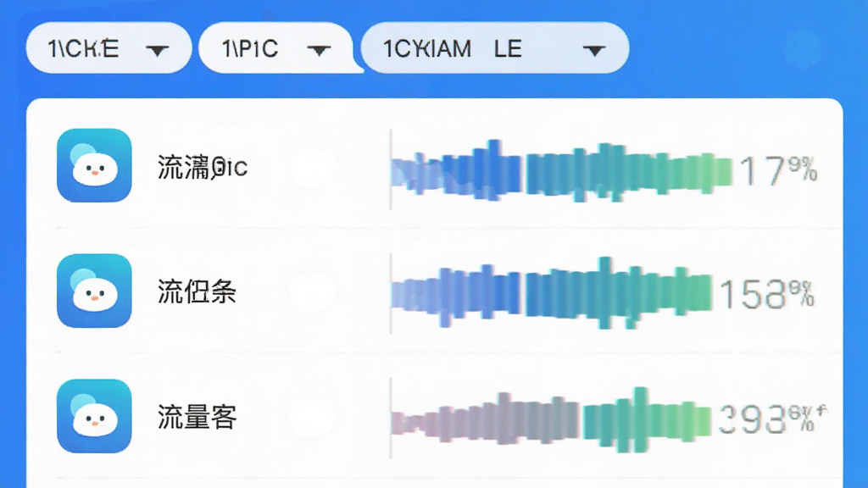Expand the 1\P1C dropdown arrow
Image resolution: width=868 pixels, height=488 pixels.
(x=319, y=51)
